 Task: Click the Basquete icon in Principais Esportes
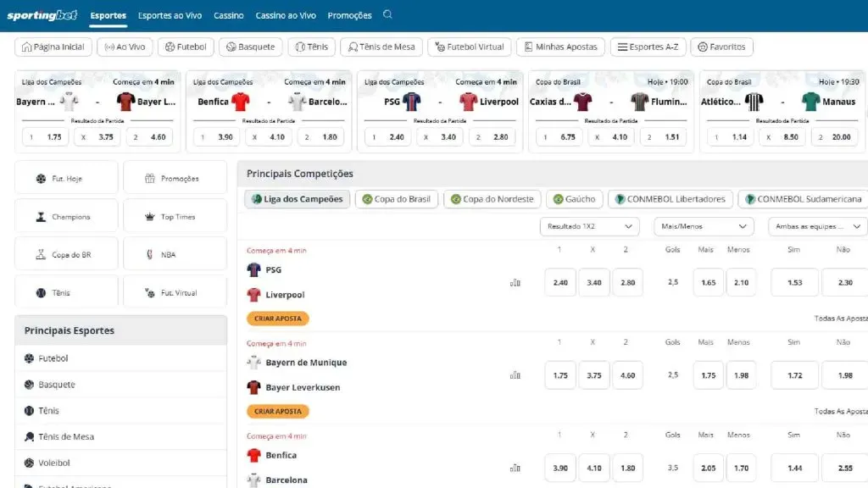(30, 385)
